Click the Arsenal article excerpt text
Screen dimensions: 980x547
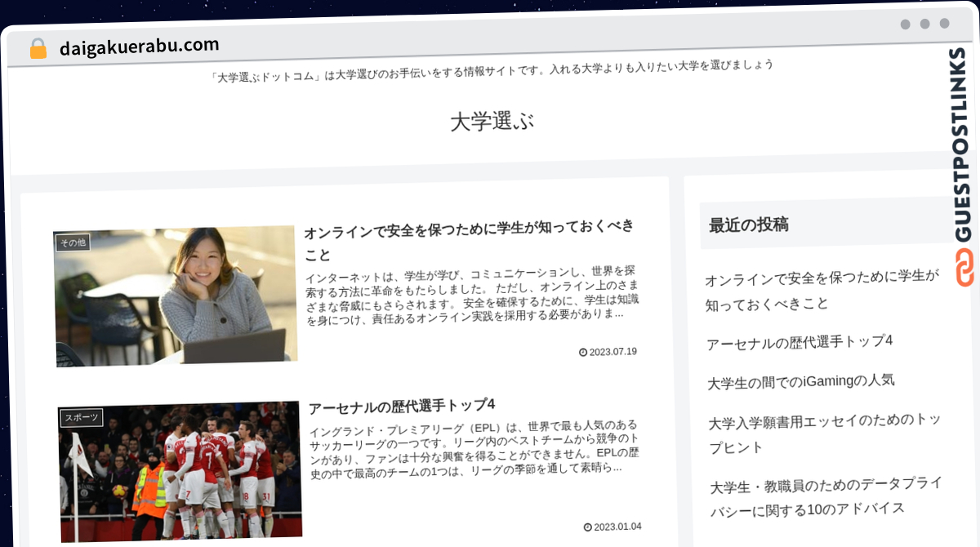click(x=474, y=448)
